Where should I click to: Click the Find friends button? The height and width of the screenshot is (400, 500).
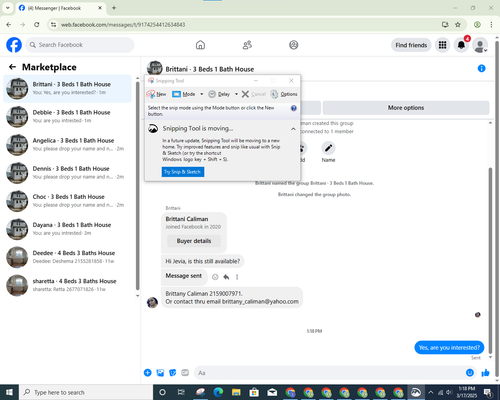(411, 45)
